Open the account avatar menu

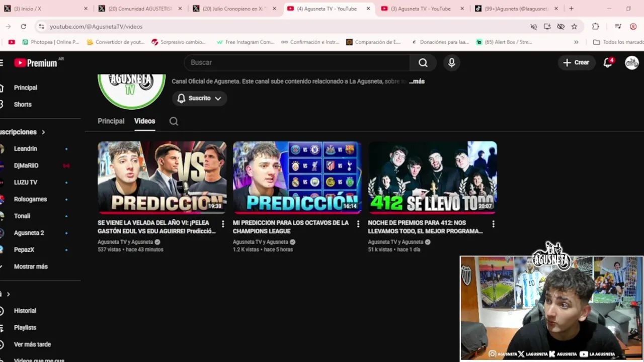click(631, 62)
